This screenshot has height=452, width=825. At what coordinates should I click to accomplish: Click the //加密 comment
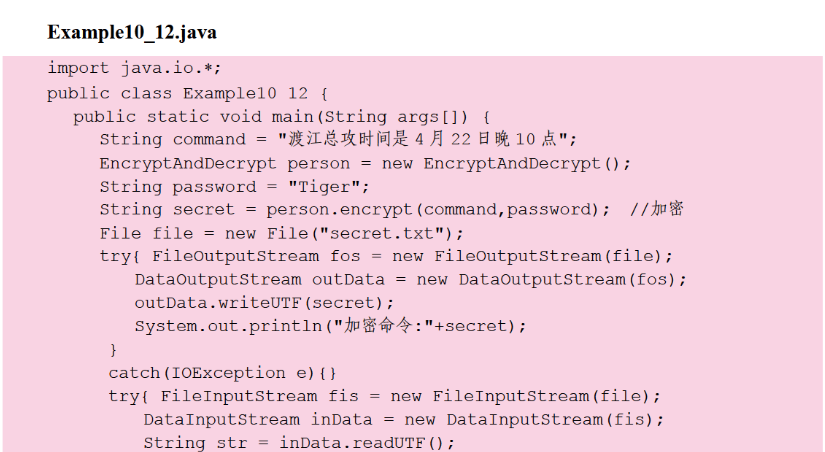coord(657,210)
